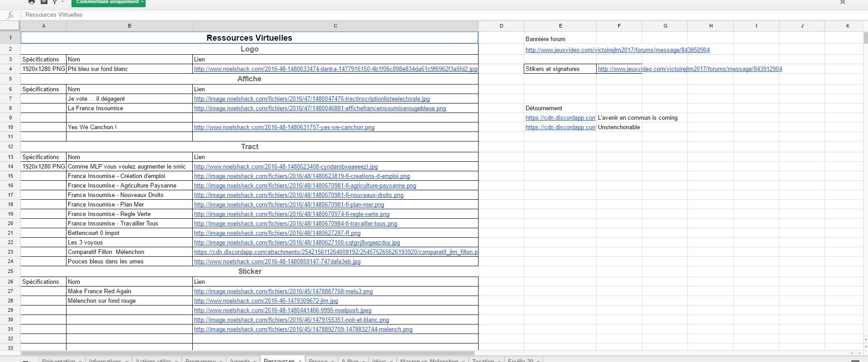868x362 pixels.
Task: Open the affichefranceinsoumiserougebleue.png link
Action: click(320, 108)
